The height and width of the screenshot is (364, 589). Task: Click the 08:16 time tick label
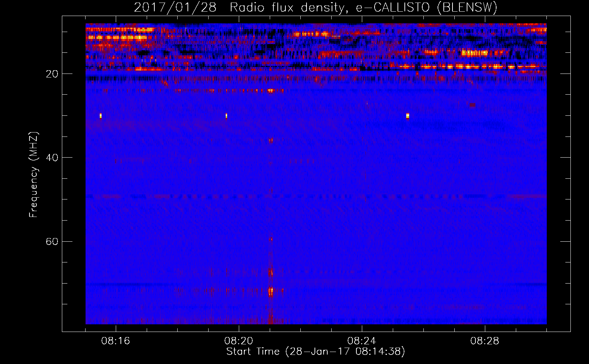[x=116, y=341]
